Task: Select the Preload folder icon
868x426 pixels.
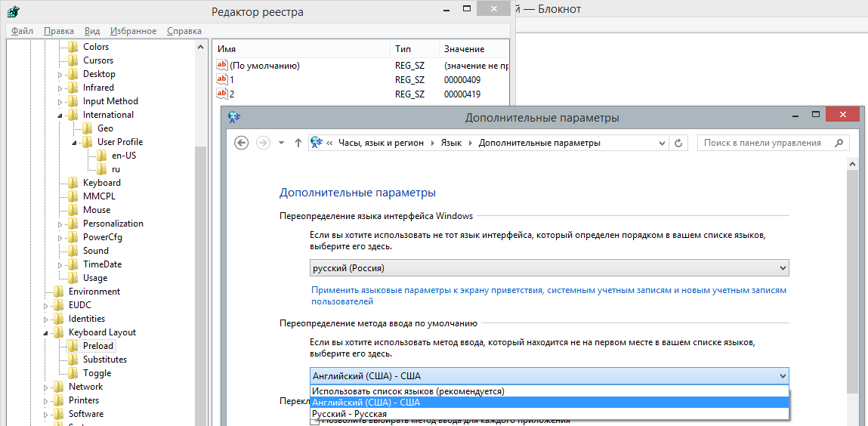Action: pos(73,346)
